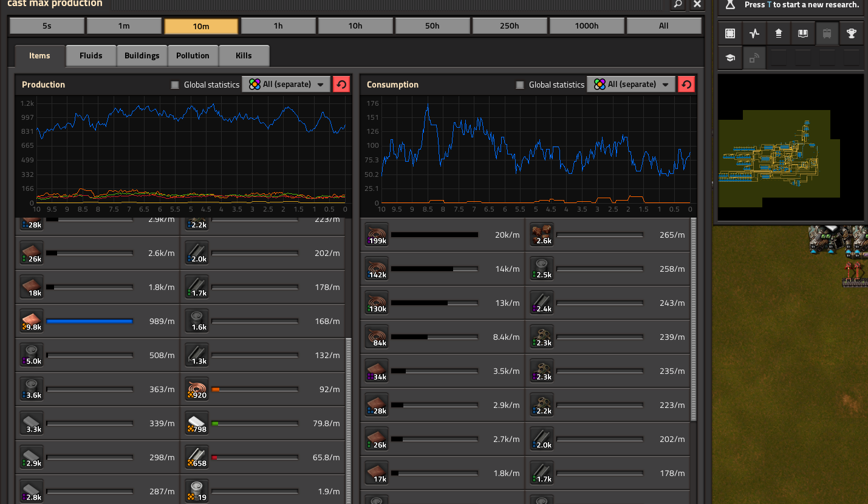The height and width of the screenshot is (504, 868).
Task: Switch to the Items tab
Action: pos(39,55)
